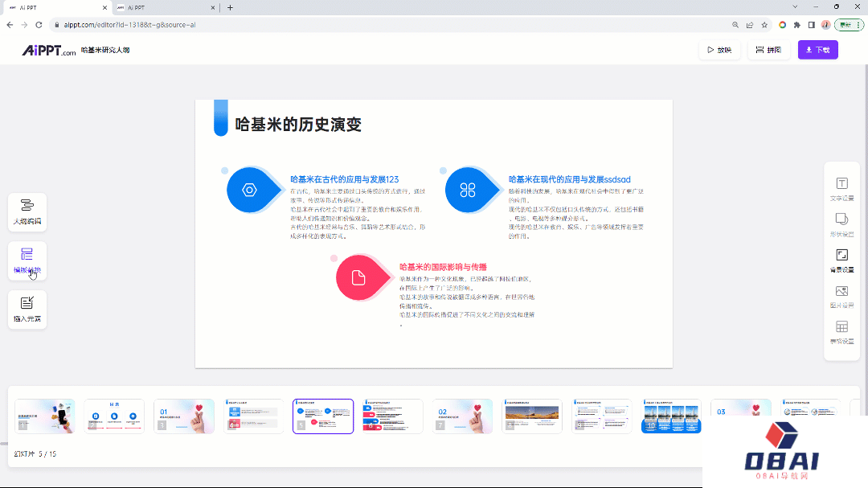Download the presentation via 下载 button

coord(817,49)
